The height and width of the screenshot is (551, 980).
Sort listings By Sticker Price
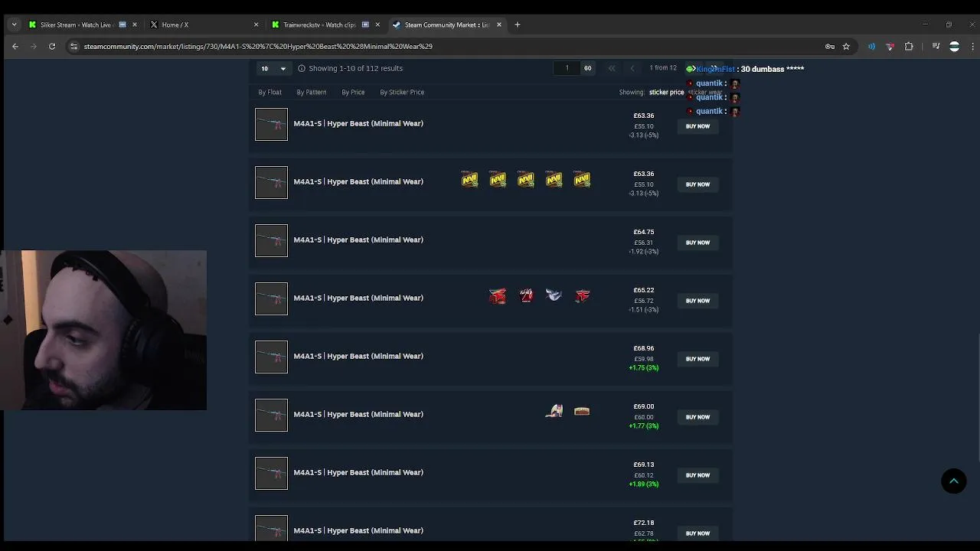pos(402,92)
